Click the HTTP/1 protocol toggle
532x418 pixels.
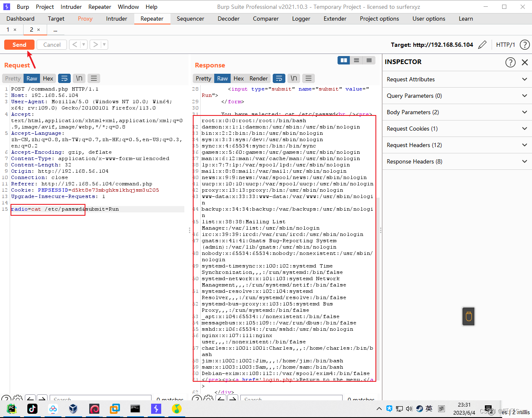click(x=505, y=45)
